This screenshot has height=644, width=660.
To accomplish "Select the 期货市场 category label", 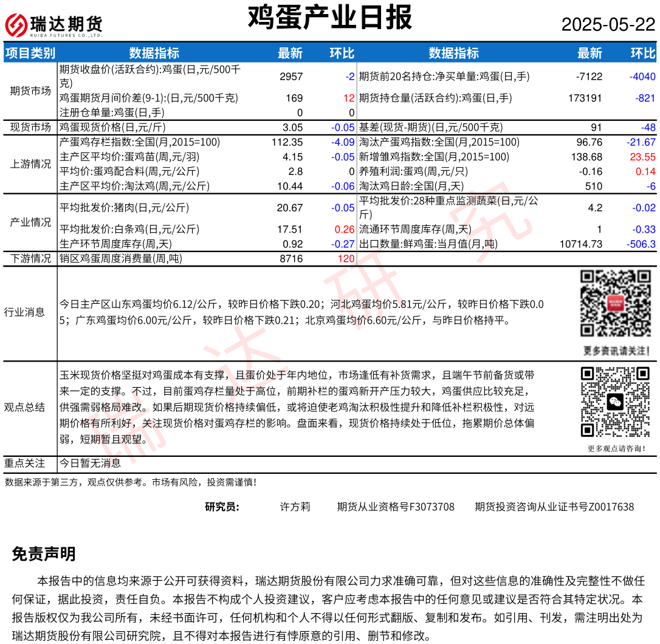I will pos(30,91).
